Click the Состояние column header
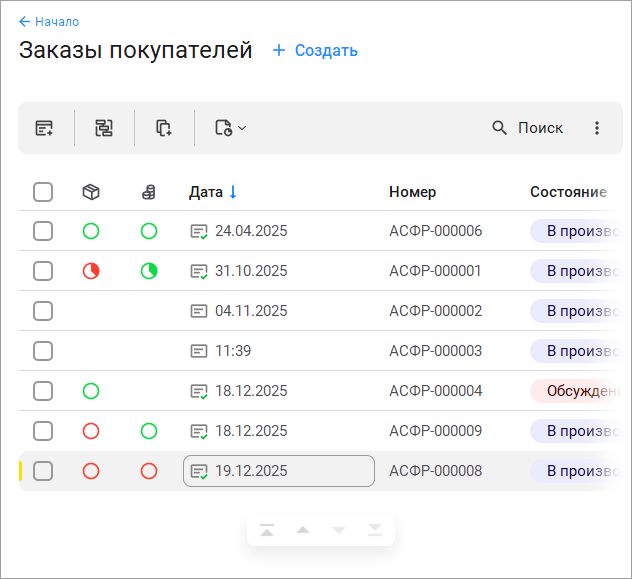This screenshot has width=632, height=579. (568, 192)
